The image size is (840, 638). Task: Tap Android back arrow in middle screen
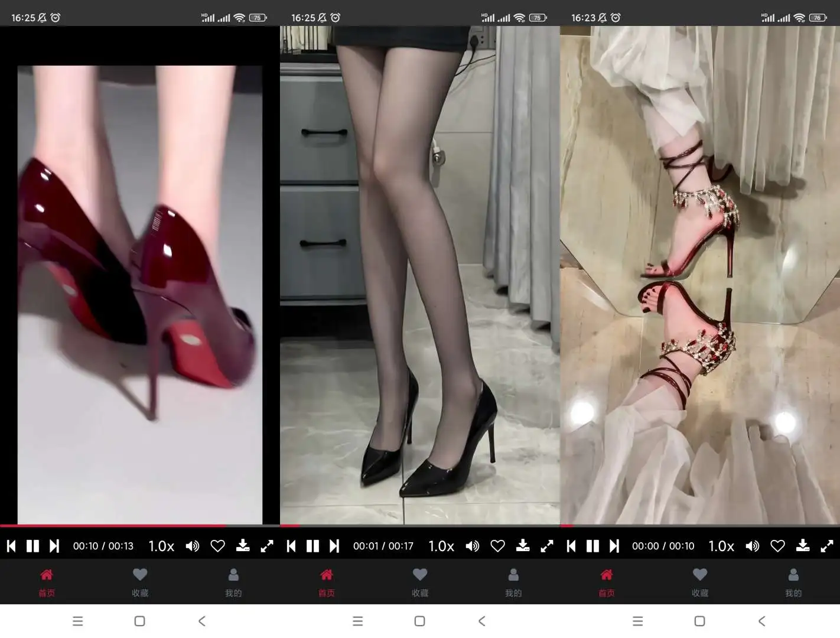(x=482, y=621)
